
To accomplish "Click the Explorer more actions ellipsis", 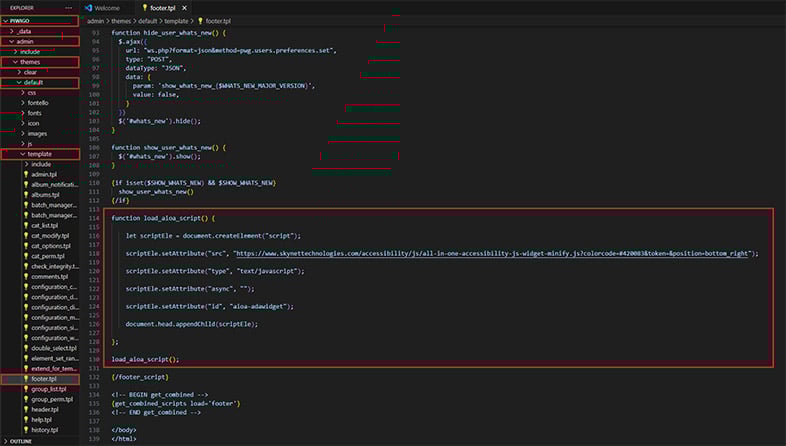I will tap(68, 7).
